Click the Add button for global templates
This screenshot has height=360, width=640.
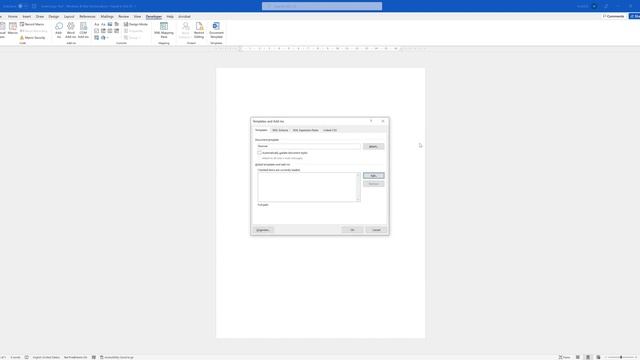pos(373,176)
